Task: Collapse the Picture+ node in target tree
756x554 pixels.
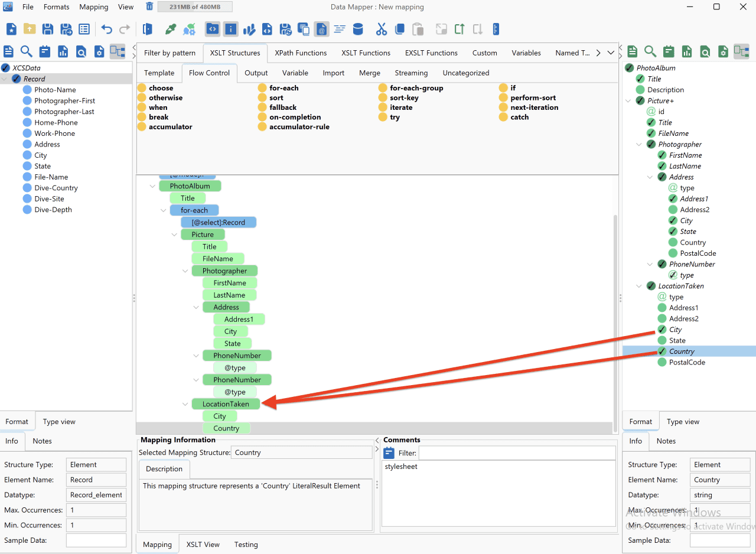Action: [628, 101]
